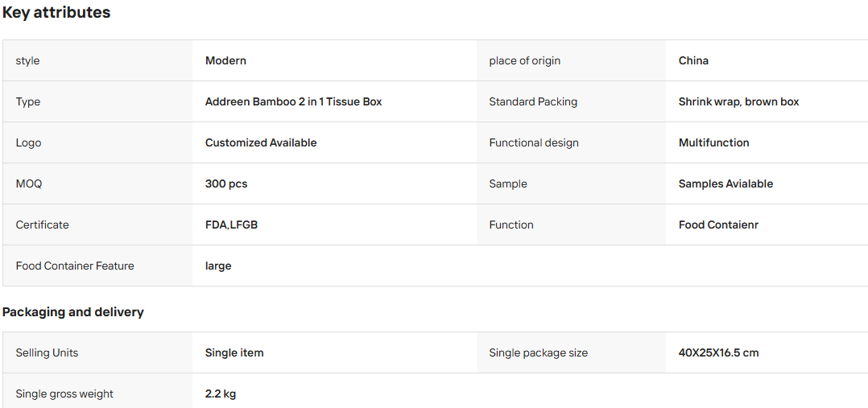868x408 pixels.
Task: Select the Single item selling units value
Action: pos(234,352)
